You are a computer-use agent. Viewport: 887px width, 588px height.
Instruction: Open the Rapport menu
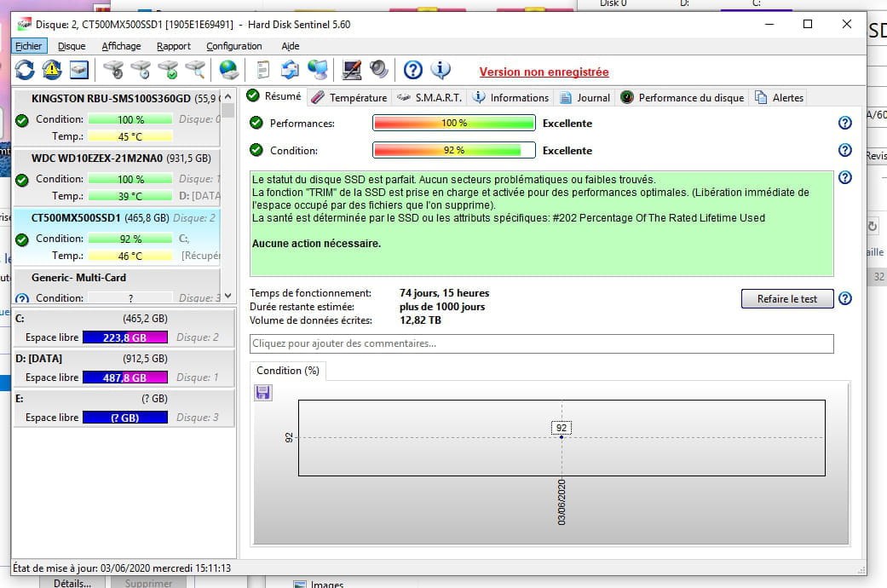(174, 46)
